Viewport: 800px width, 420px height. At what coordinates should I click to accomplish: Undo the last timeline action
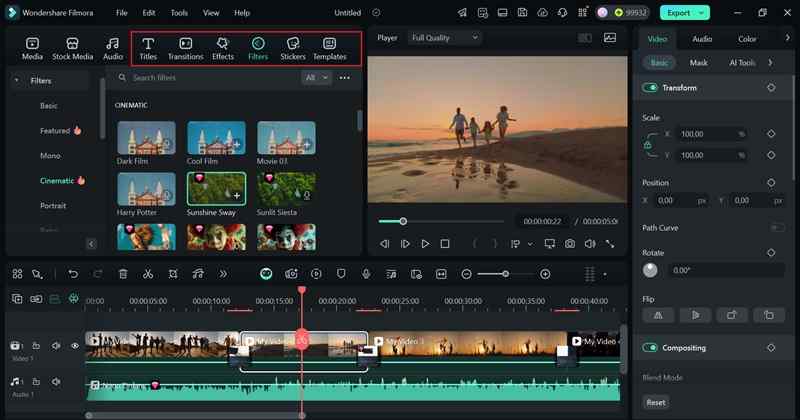73,274
